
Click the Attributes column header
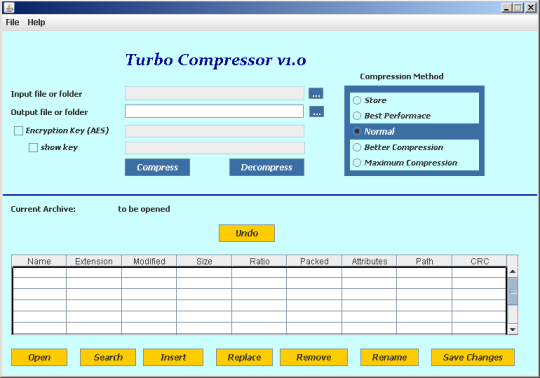pos(369,261)
